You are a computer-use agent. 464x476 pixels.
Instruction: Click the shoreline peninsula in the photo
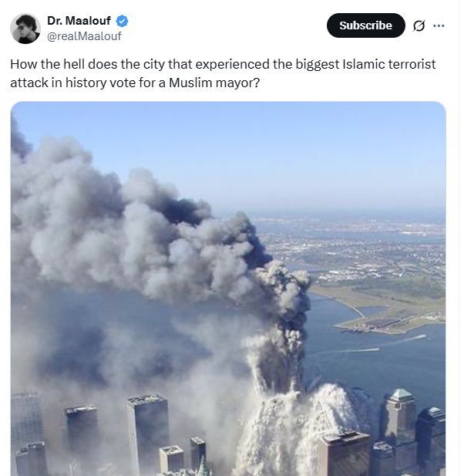pos(388,312)
